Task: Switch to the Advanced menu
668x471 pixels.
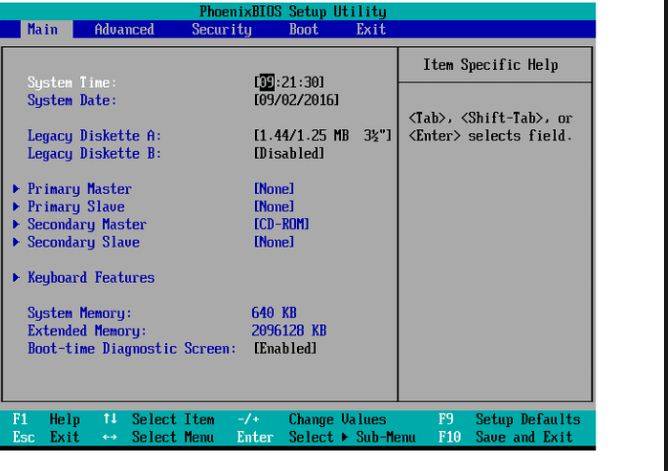Action: tap(124, 29)
